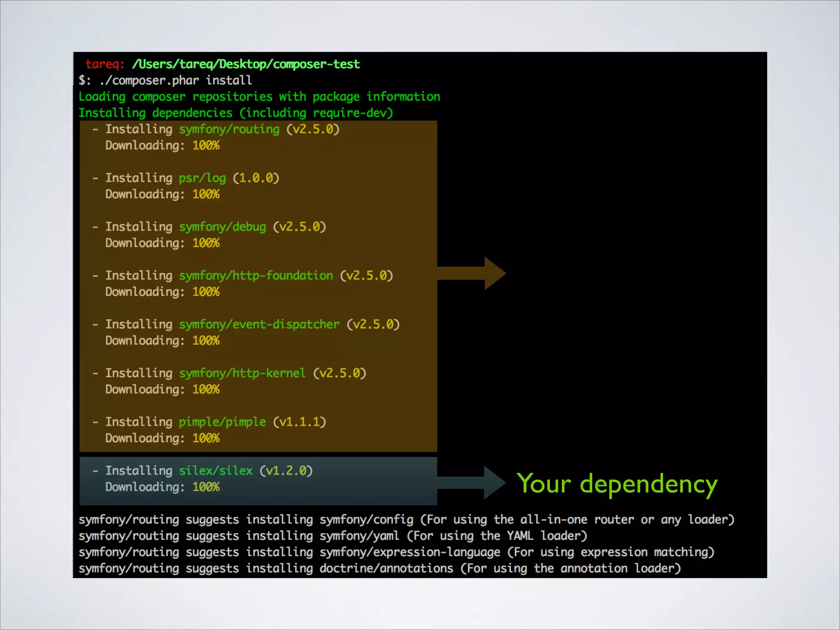
Task: Click the 'Loading composer repositories with package information' line
Action: tap(259, 97)
